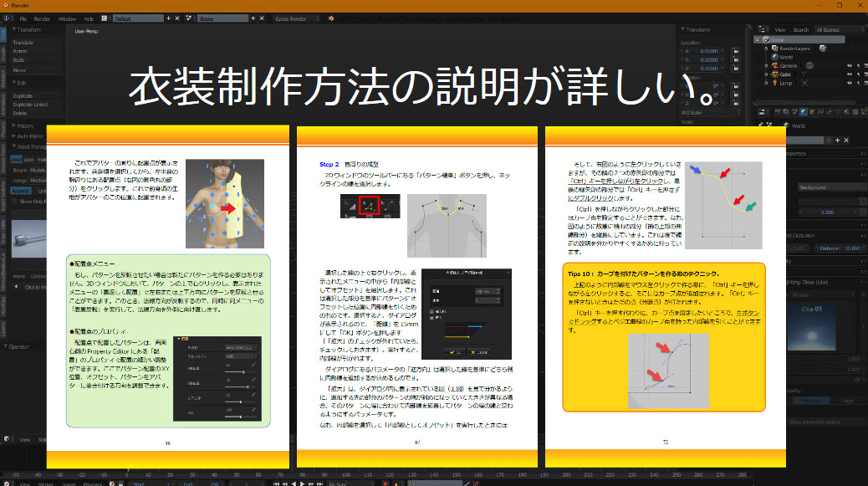Open the File menu
The width and height of the screenshot is (868, 486).
pyautogui.click(x=23, y=18)
